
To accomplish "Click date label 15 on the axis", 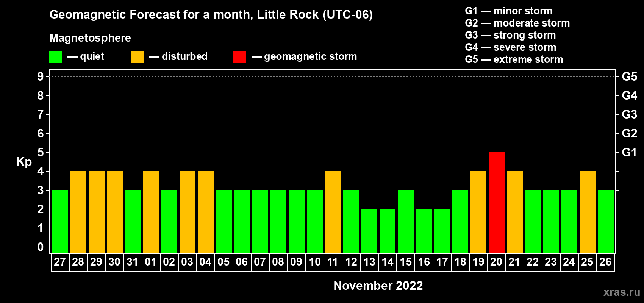I will click(x=405, y=262).
